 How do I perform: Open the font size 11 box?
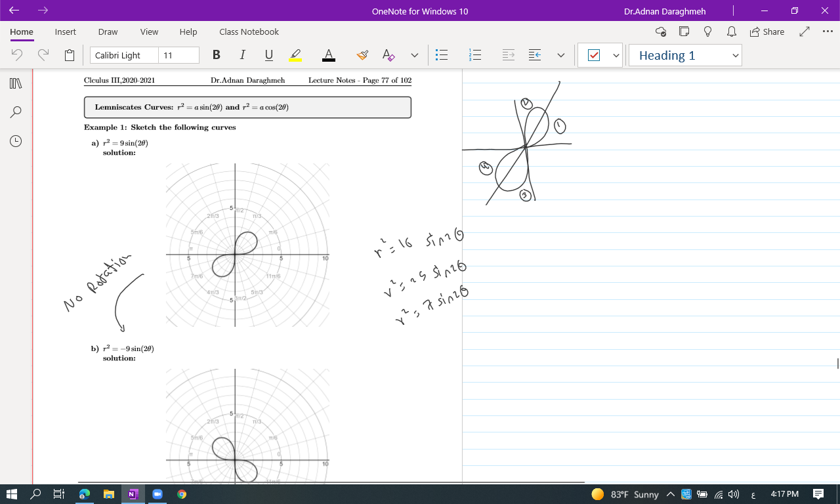[x=179, y=55]
